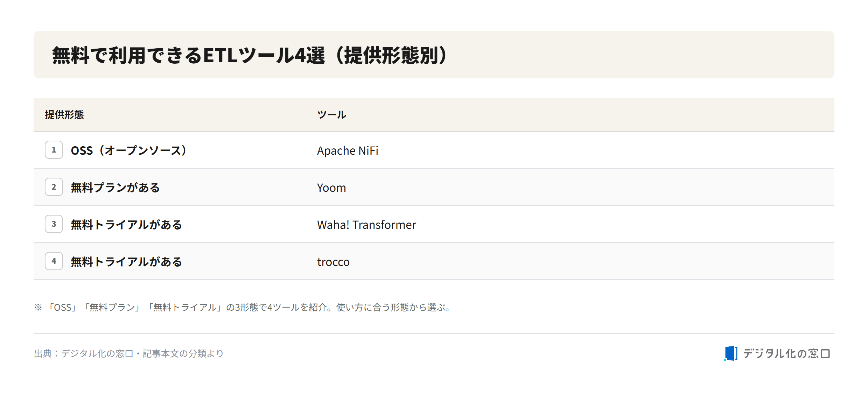Click the 出典 source credit text
The width and height of the screenshot is (868, 394).
click(129, 353)
